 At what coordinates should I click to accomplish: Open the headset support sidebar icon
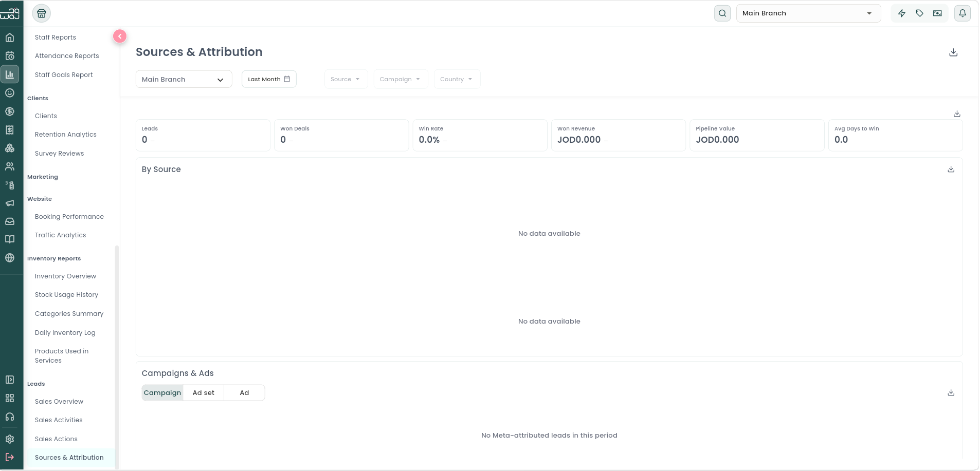point(10,417)
